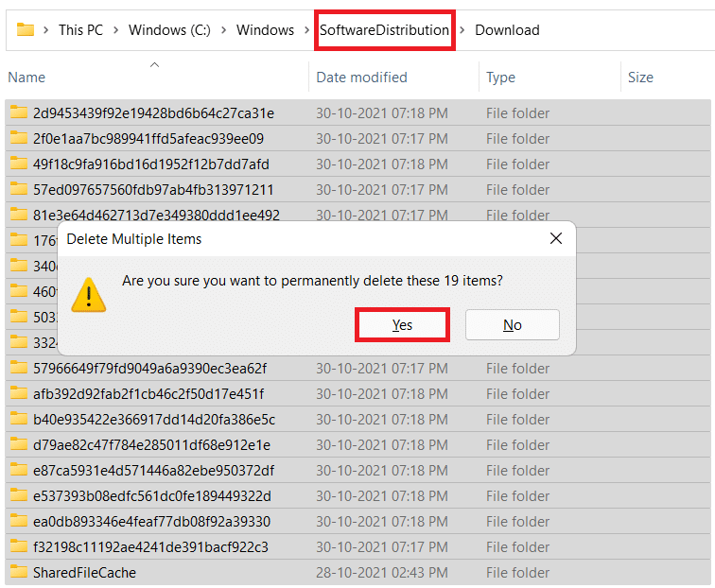The width and height of the screenshot is (715, 588).
Task: Click folder icon of afb392d92fab2f1cb46c2f50d17e451f
Action: tap(19, 394)
